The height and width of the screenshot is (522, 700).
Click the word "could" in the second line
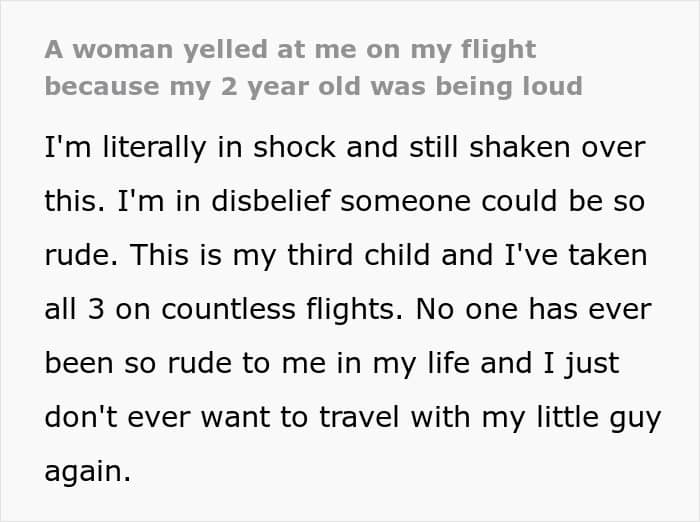pos(519,200)
